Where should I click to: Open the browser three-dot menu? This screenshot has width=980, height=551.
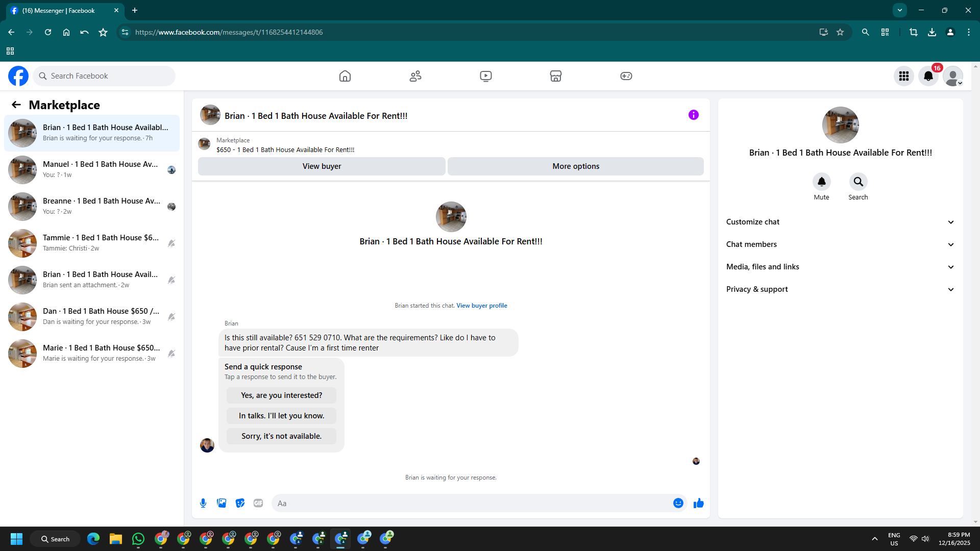point(969,32)
